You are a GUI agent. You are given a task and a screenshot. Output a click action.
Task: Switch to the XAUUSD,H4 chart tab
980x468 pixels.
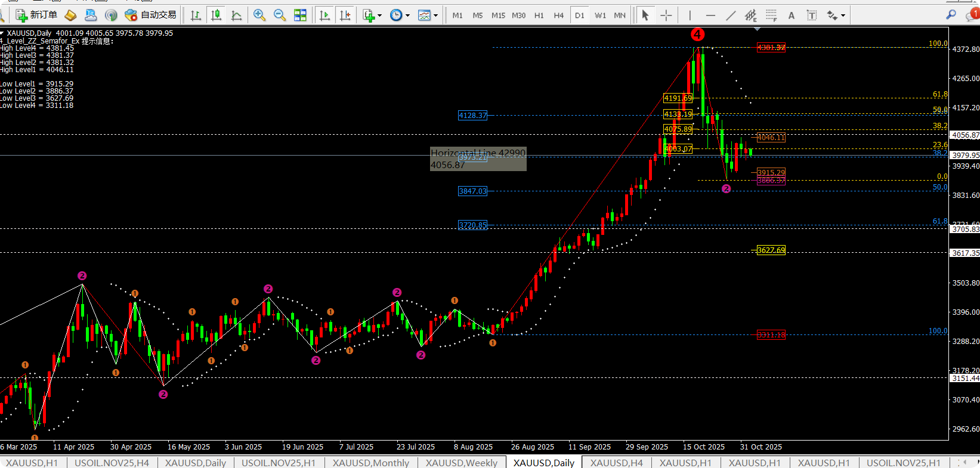[617, 463]
